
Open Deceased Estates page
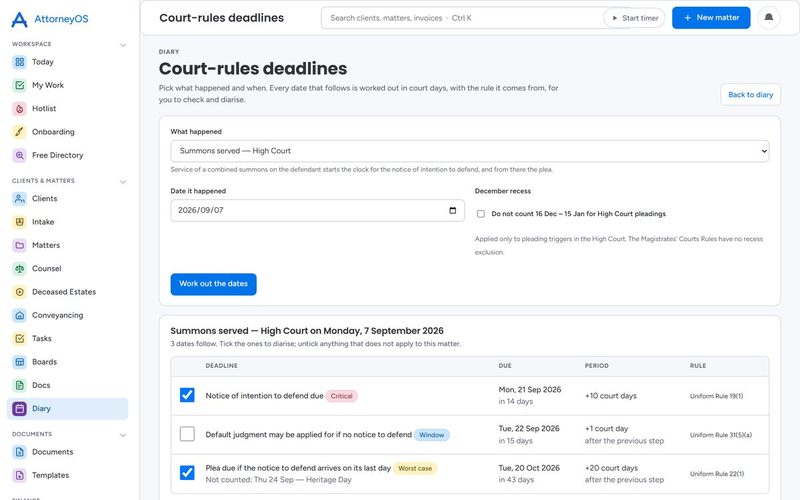pyautogui.click(x=67, y=292)
